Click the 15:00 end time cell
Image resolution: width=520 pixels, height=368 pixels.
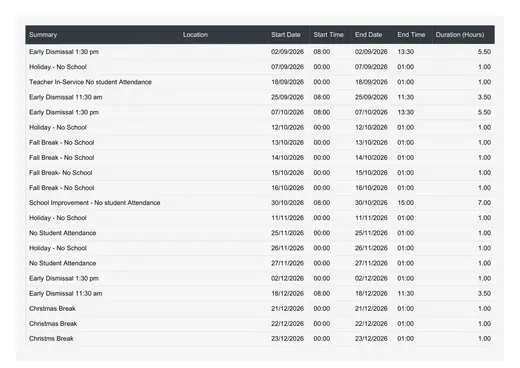(406, 203)
